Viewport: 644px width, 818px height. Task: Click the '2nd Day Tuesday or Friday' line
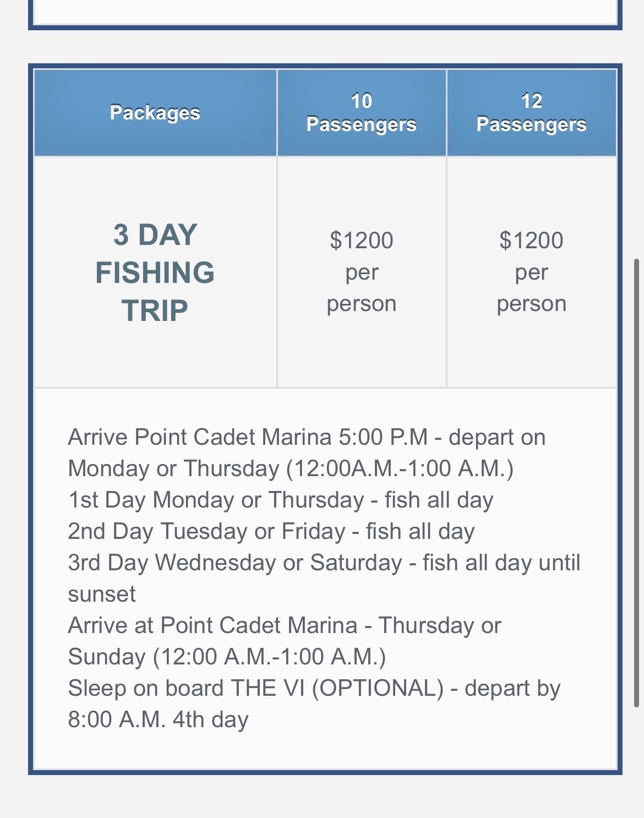[x=271, y=531]
